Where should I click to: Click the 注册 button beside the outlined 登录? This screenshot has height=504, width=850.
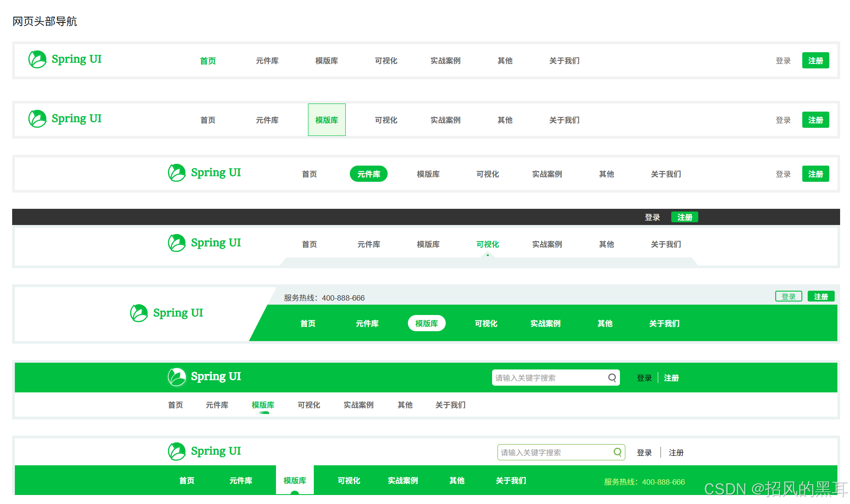821,296
